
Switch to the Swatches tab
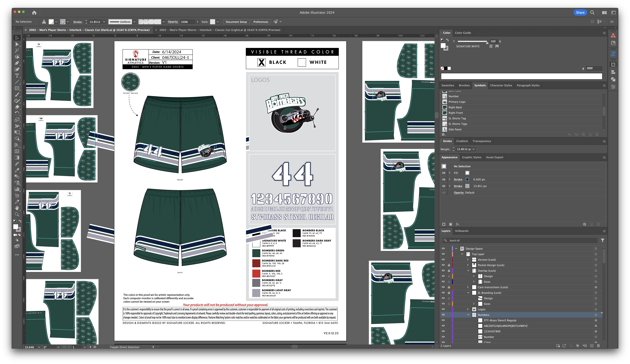pyautogui.click(x=447, y=85)
